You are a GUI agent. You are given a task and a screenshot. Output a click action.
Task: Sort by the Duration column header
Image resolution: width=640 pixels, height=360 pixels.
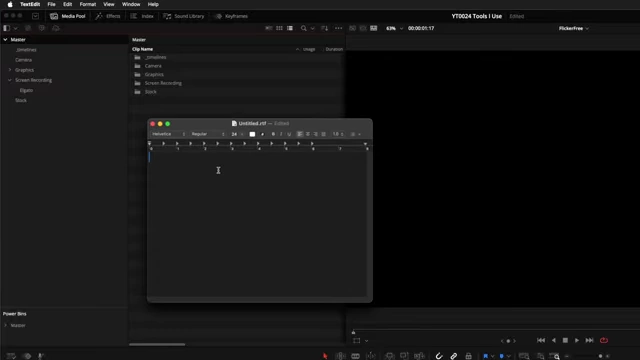point(334,49)
